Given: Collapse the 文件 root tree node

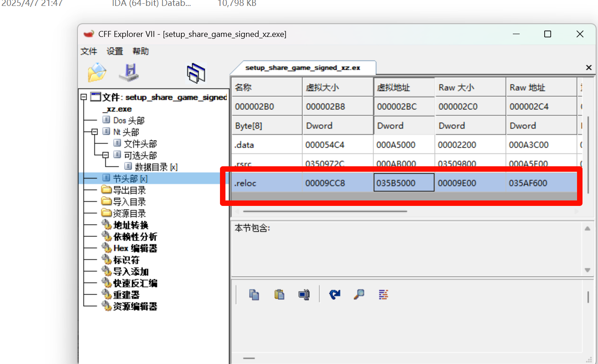Looking at the screenshot, I should click(83, 97).
